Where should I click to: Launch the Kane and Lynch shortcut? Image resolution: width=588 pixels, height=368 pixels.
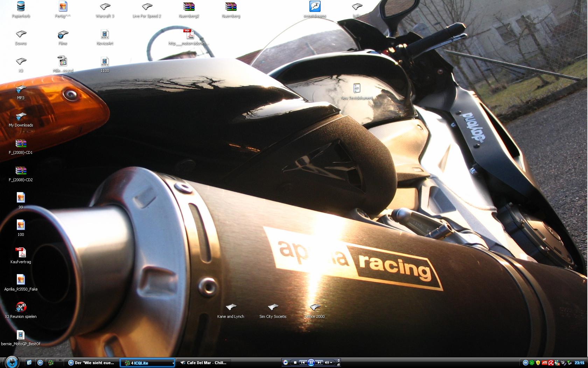coord(231,311)
